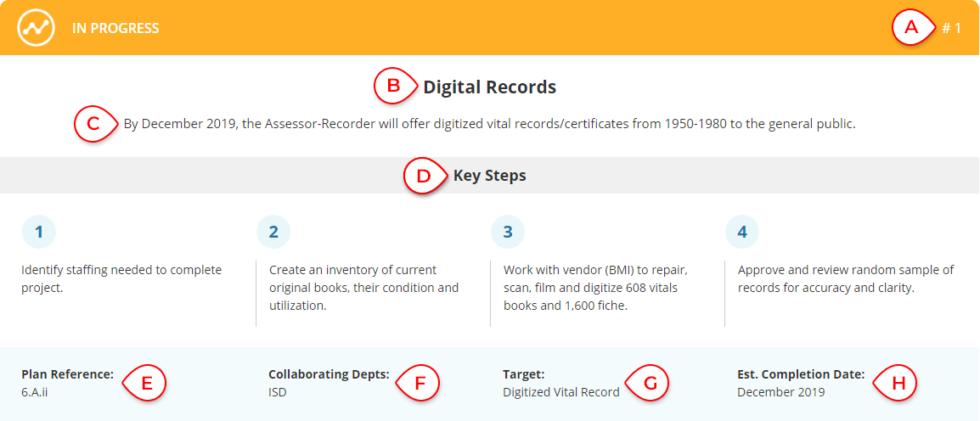Click the Digitized Vital Record target text
The image size is (980, 421).
point(561,393)
